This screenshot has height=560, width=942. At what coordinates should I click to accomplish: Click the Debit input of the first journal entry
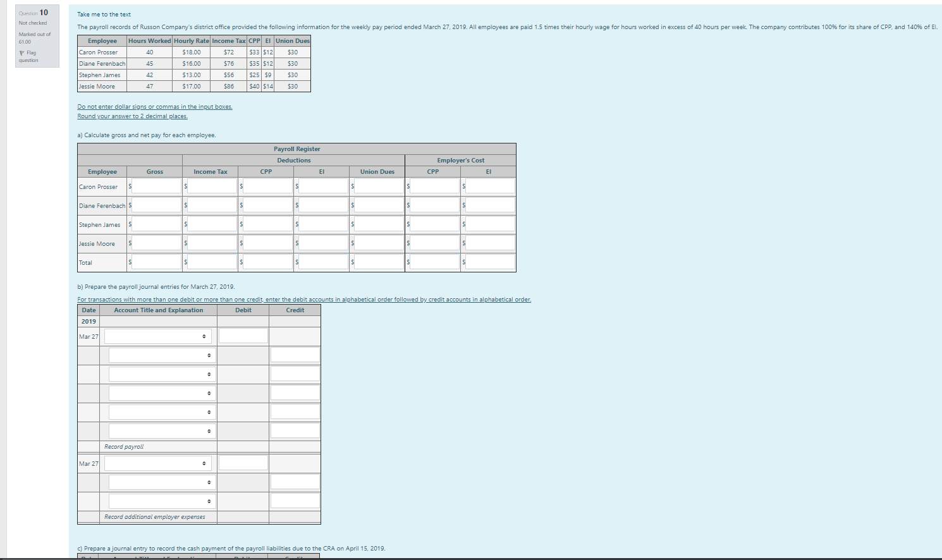point(243,336)
